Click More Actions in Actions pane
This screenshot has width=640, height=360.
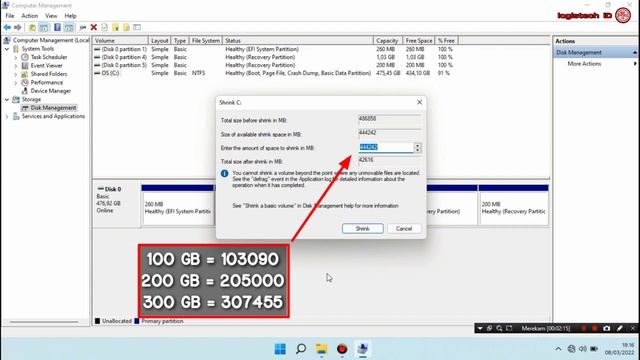tap(584, 64)
